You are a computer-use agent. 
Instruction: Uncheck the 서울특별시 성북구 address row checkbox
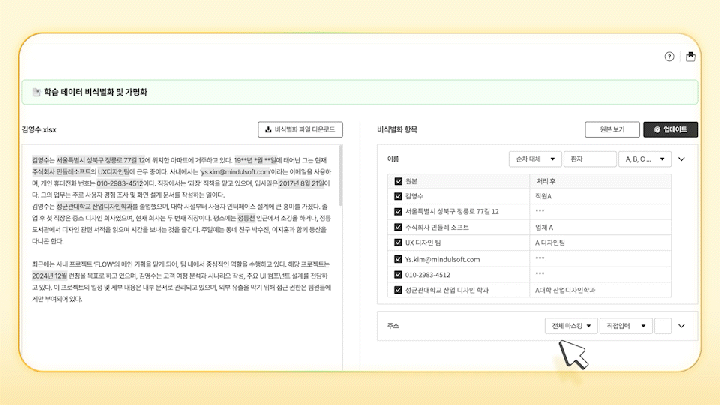[398, 212]
